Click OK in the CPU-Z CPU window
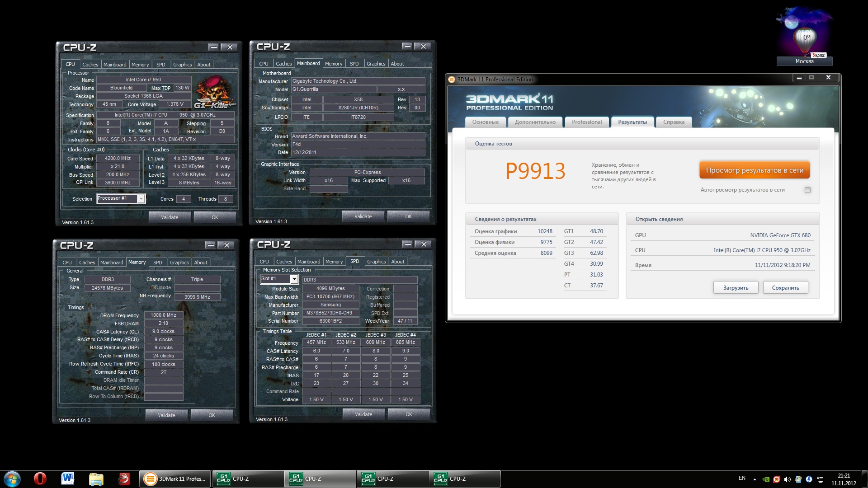 (x=215, y=217)
